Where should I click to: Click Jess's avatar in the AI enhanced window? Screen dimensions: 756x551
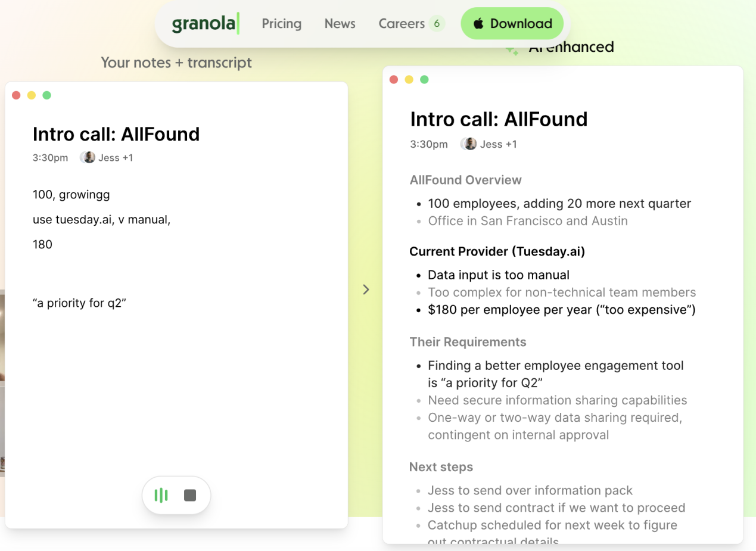click(470, 144)
